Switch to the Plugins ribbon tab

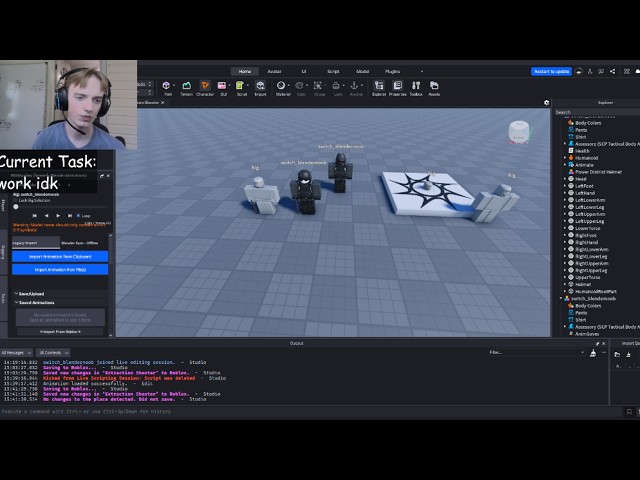point(392,71)
